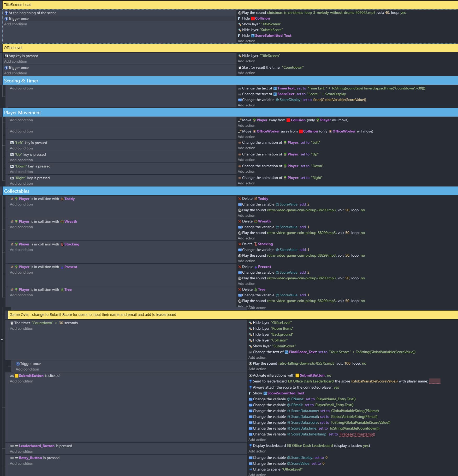Click the sound icon beside the christmas loop action
The height and width of the screenshot is (476, 458).
[240, 13]
